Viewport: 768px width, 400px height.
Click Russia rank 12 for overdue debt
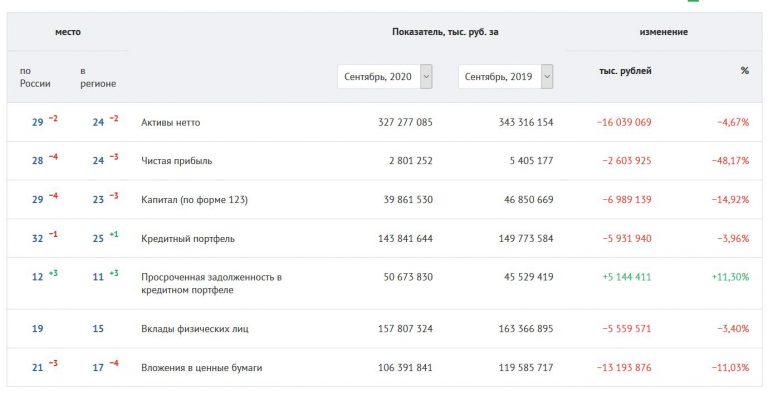point(38,277)
